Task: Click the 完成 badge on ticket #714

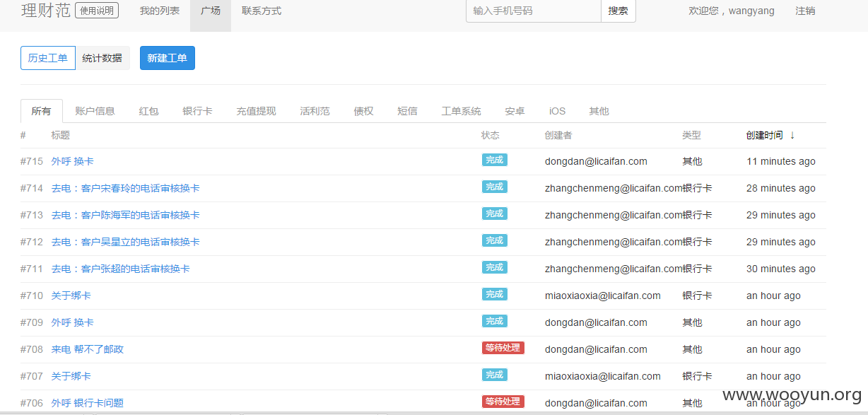Action: (495, 187)
